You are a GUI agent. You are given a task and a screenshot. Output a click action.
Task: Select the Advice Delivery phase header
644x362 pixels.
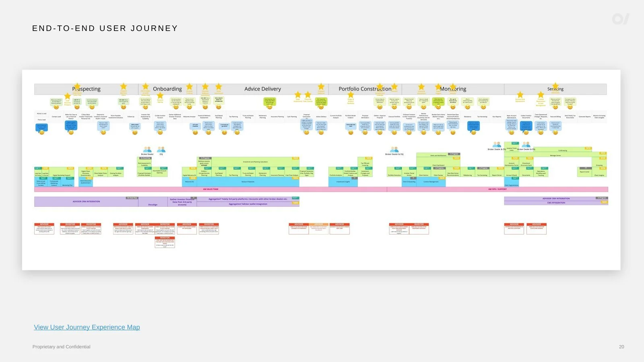(262, 89)
